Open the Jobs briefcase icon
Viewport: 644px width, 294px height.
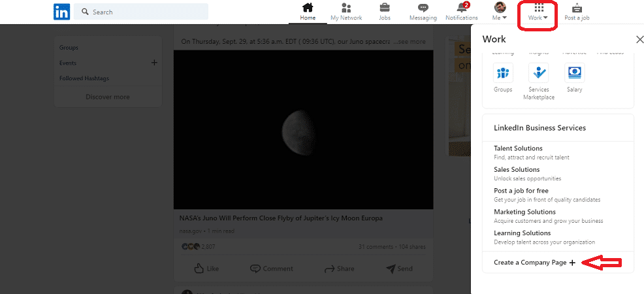click(385, 7)
